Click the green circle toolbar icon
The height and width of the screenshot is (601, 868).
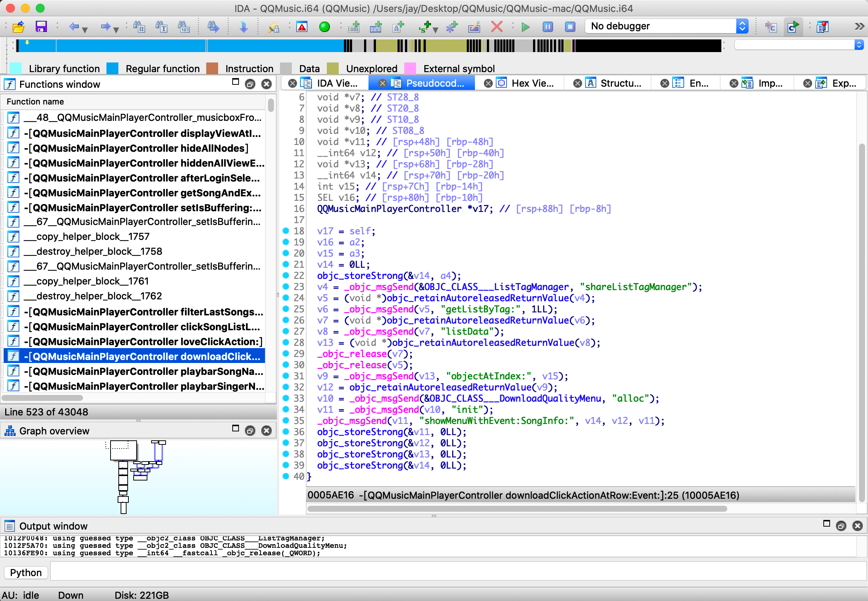pos(324,26)
